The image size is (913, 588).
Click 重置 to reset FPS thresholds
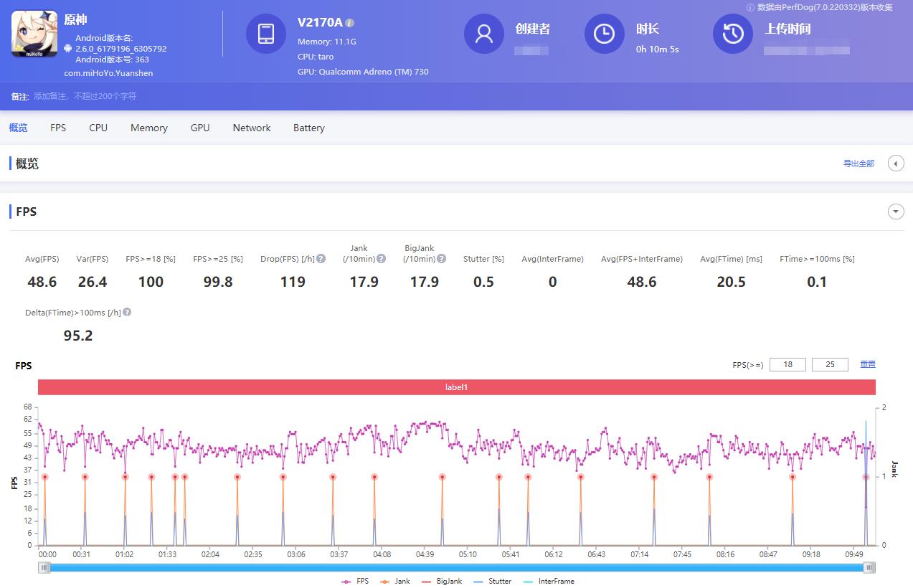(867, 364)
